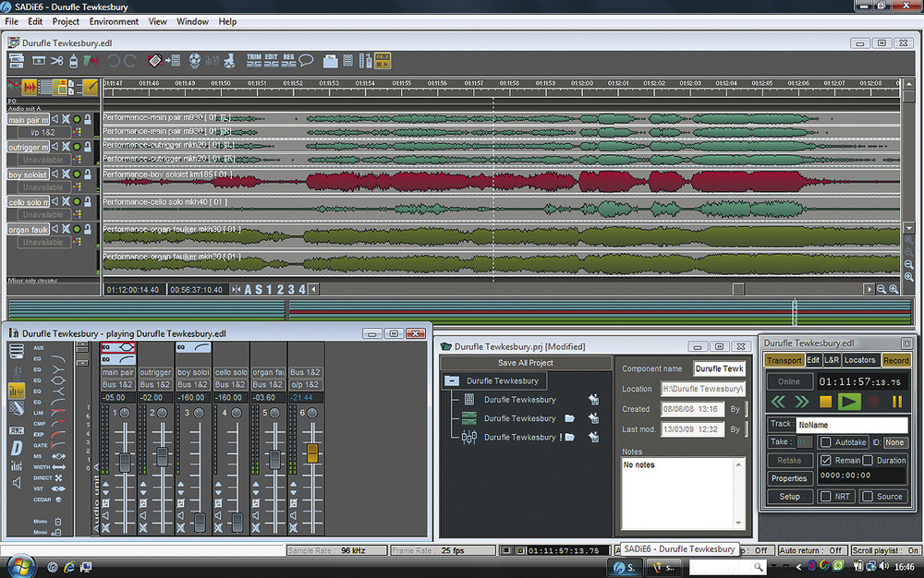Uncheck the Remain checkbox
The height and width of the screenshot is (578, 924).
pos(826,460)
